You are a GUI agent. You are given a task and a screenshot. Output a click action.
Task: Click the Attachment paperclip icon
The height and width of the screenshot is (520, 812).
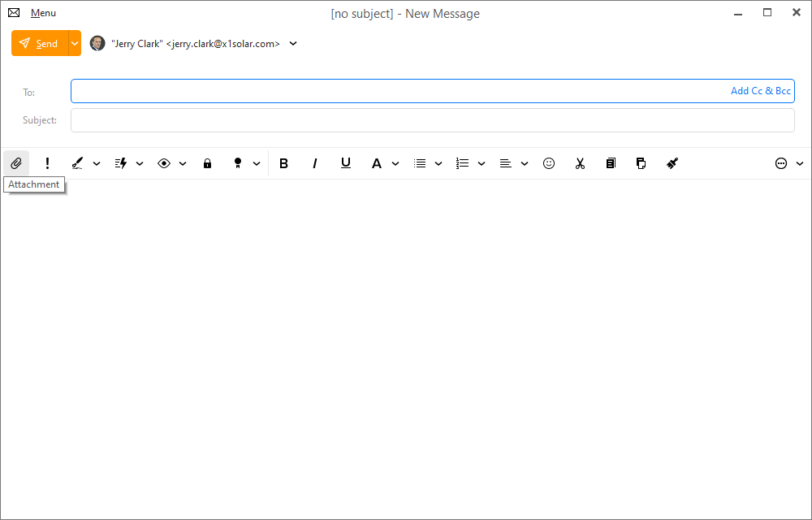[x=15, y=163]
